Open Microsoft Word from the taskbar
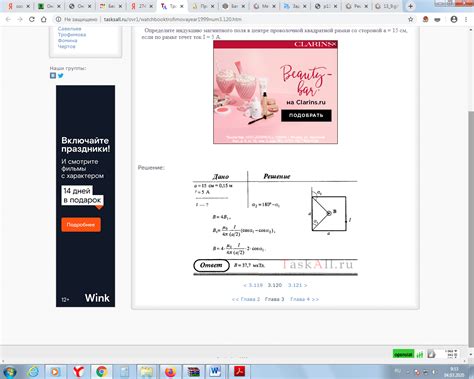474x379 pixels. point(216,371)
